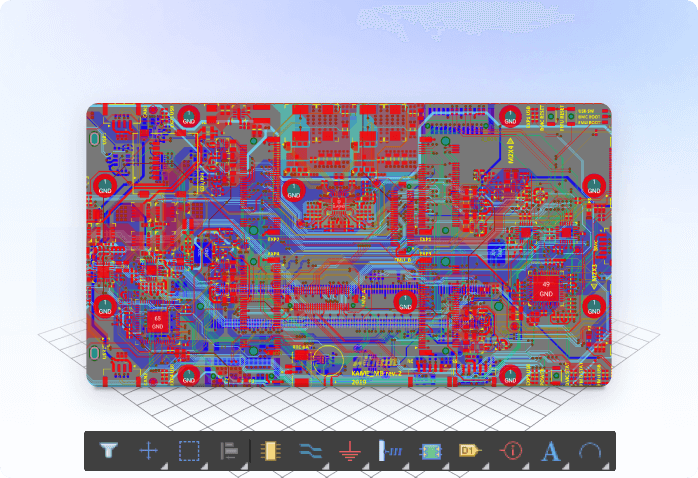Select the top-left corner GND mounting hole
This screenshot has height=478, width=698.
point(188,115)
